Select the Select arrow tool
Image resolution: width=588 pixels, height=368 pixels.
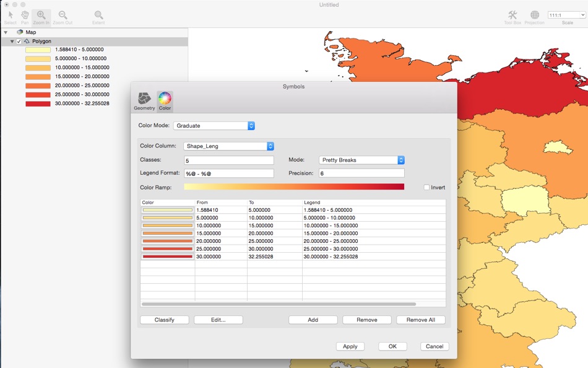11,17
